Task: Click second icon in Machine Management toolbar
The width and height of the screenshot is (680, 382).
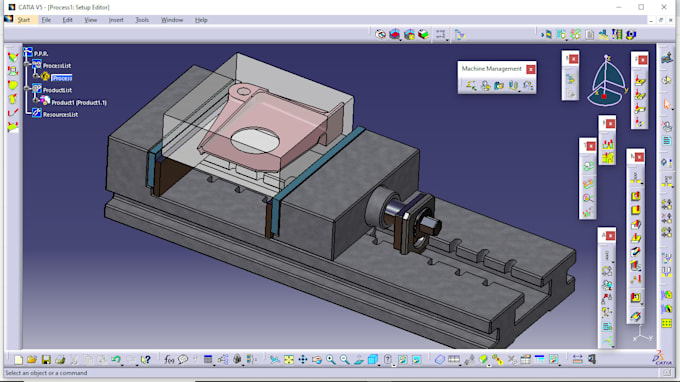Action: click(x=485, y=86)
